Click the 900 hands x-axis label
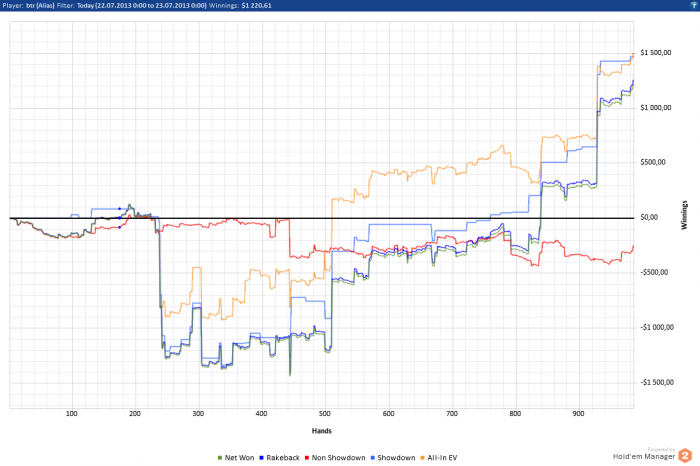The width and height of the screenshot is (700, 466). [579, 414]
